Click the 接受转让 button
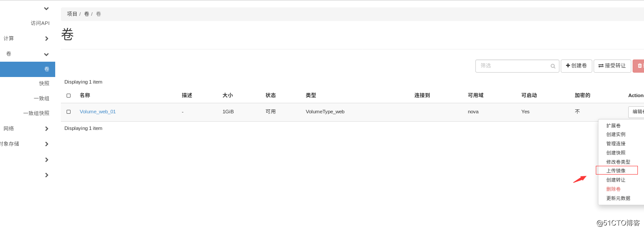Viewport: 644px width, 231px height. (612, 66)
